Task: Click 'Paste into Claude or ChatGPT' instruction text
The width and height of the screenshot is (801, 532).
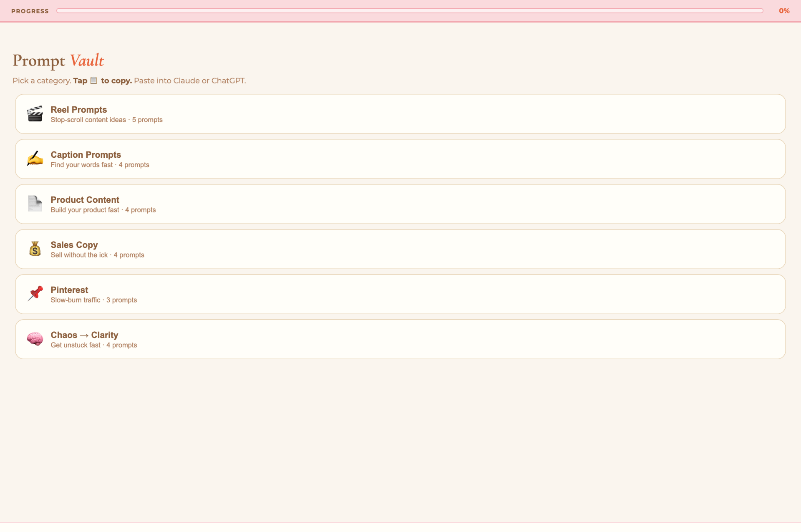Action: (x=190, y=81)
